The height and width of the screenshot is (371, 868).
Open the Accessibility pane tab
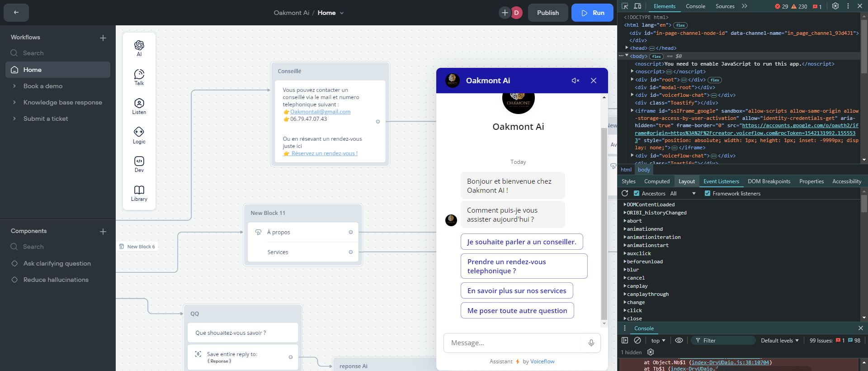pyautogui.click(x=847, y=181)
